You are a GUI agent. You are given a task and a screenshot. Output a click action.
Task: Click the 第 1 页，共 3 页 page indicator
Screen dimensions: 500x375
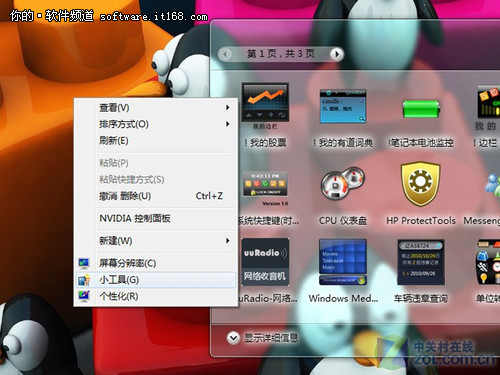point(281,54)
